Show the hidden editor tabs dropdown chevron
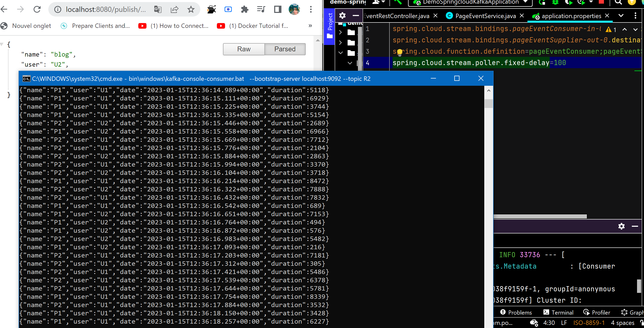 tap(621, 16)
